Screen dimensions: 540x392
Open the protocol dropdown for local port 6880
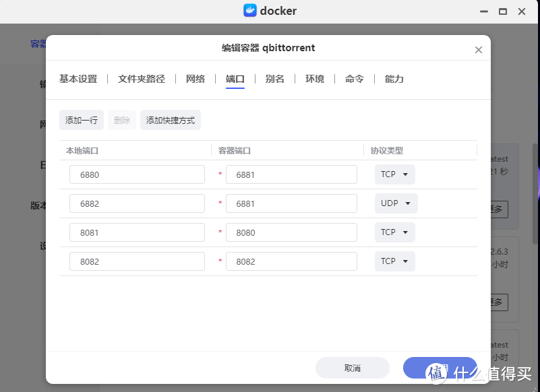(x=394, y=174)
